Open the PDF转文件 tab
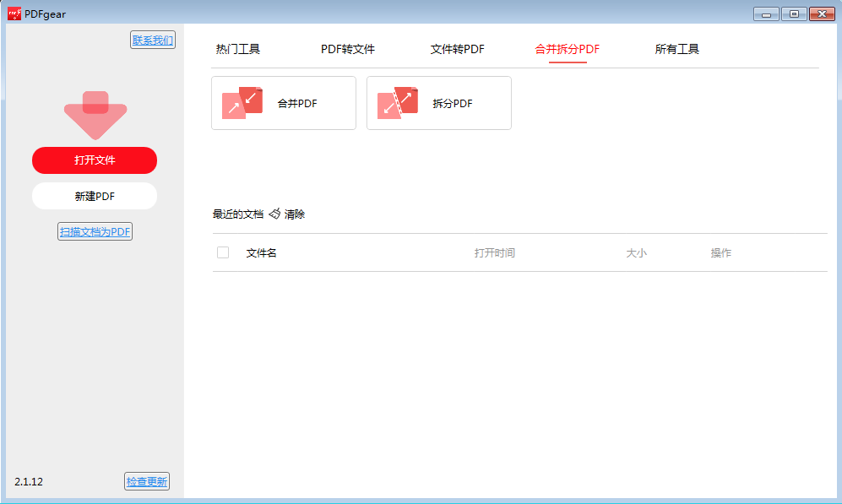842x504 pixels. [347, 49]
